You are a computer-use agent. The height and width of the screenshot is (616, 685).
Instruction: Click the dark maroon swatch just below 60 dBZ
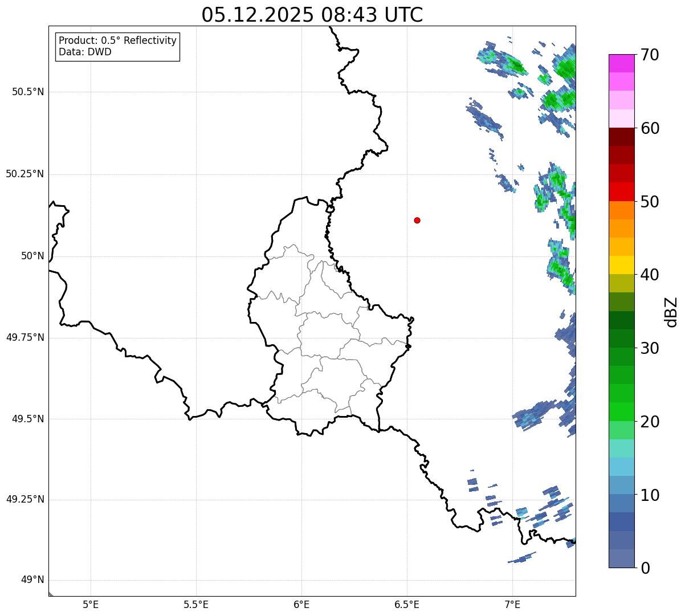(622, 137)
